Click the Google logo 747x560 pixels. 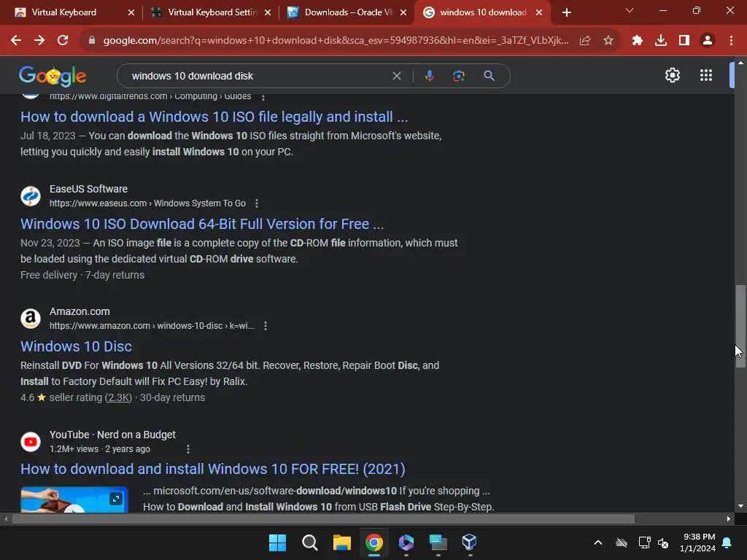pyautogui.click(x=53, y=76)
